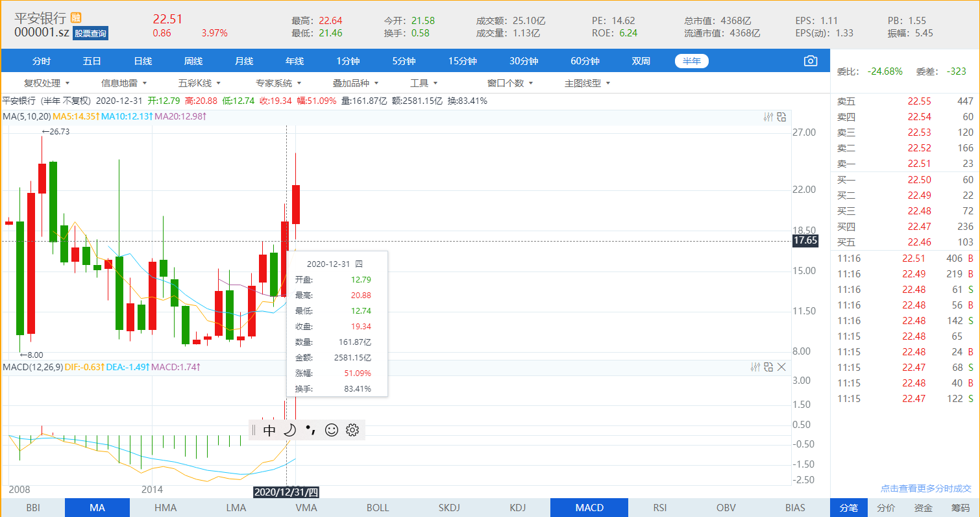This screenshot has height=517, width=980.
Task: Toggle MACD indicator
Action: pos(589,508)
